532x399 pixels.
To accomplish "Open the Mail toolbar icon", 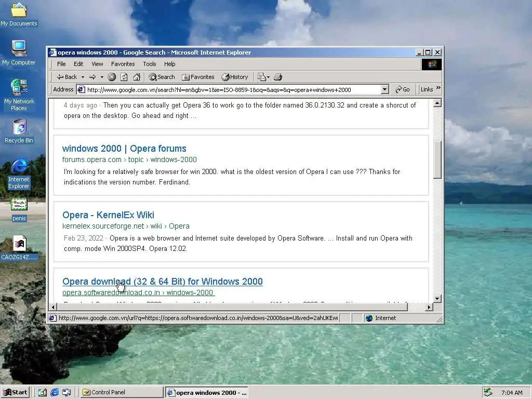I will click(263, 77).
